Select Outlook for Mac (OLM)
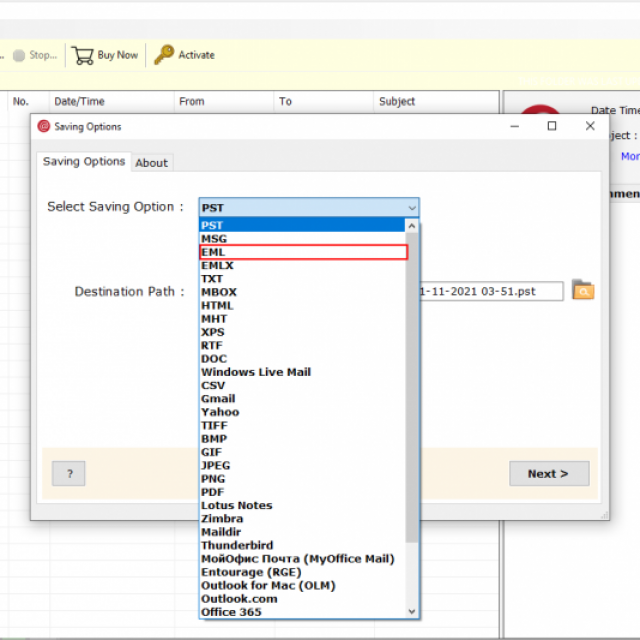Viewport: 640px width, 640px height. click(x=302, y=585)
